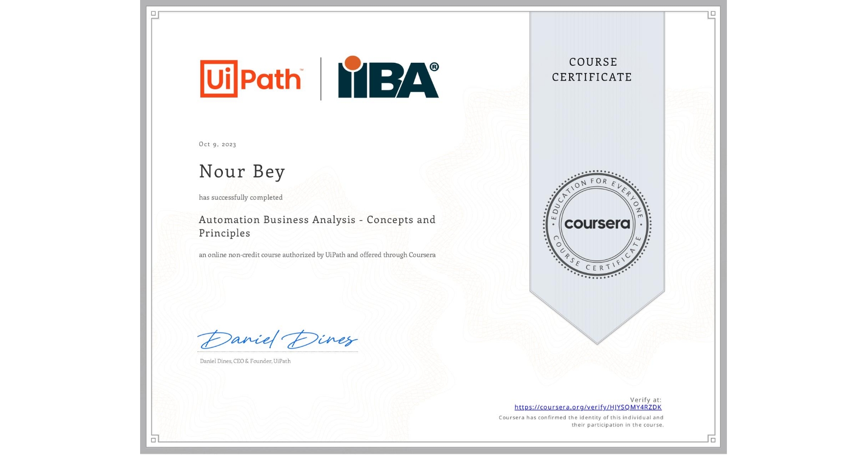Click the date 'Oct 9, 2023'
The image size is (868, 455).
pos(217,144)
